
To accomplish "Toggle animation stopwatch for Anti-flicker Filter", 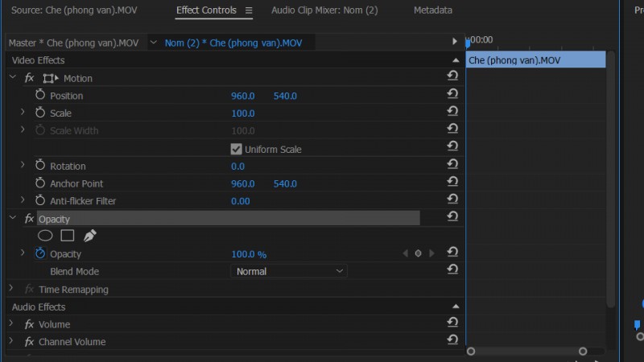I will [x=39, y=200].
